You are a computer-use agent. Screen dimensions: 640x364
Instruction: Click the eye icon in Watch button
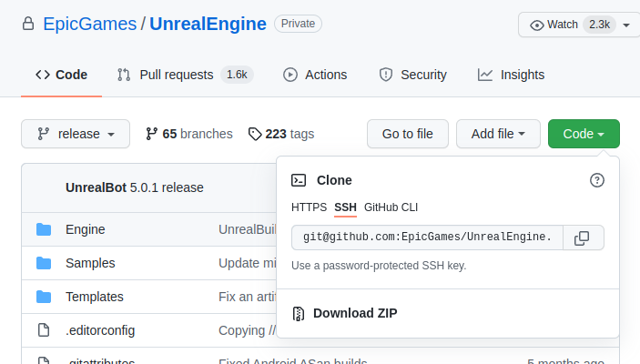coord(537,25)
